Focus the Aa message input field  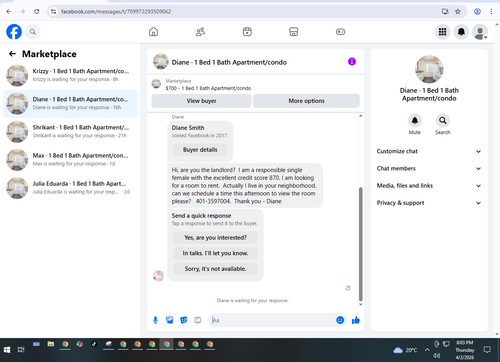pyautogui.click(x=272, y=320)
